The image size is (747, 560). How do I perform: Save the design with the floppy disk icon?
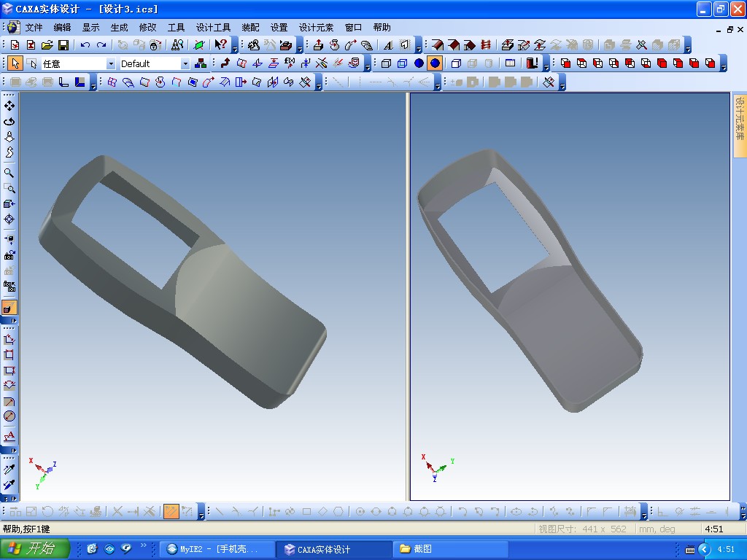(63, 44)
